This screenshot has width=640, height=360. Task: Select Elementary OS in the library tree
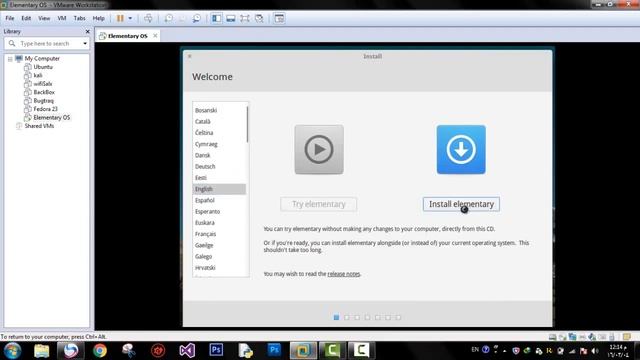[51, 118]
